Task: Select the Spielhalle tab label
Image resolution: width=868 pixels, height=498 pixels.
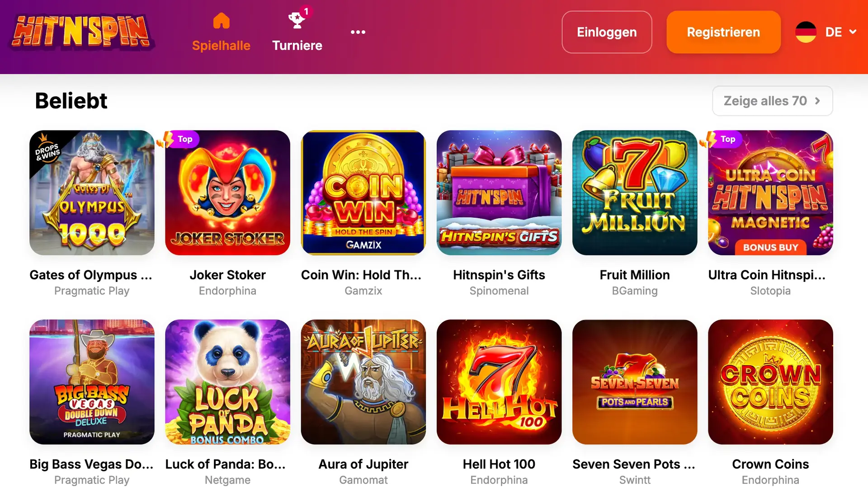Action: 221,46
